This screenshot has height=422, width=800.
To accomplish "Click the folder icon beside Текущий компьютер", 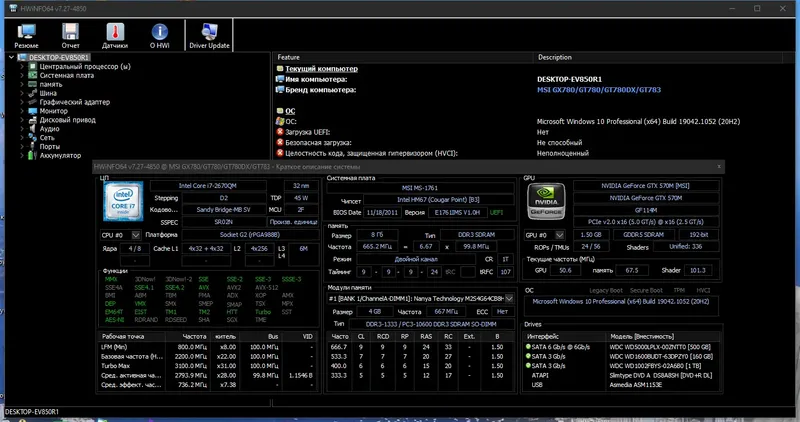I will [280, 68].
